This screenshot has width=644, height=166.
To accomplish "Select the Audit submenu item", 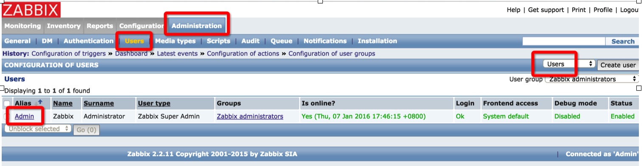I will 250,41.
